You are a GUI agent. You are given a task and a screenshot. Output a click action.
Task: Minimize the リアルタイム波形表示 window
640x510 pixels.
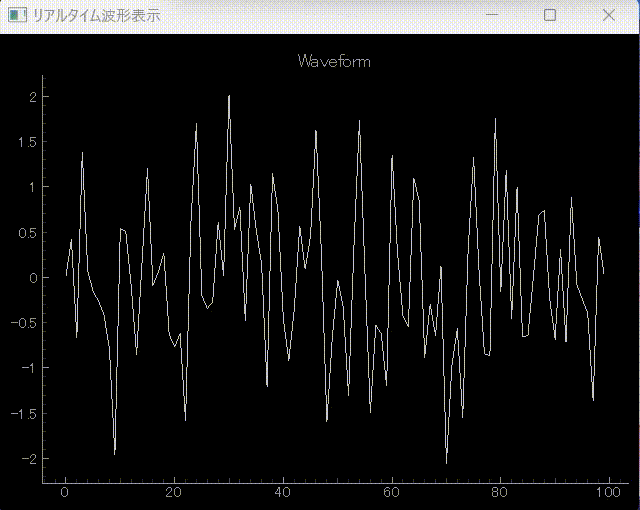[492, 15]
